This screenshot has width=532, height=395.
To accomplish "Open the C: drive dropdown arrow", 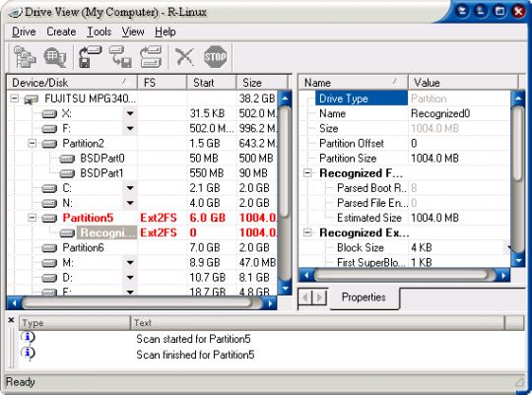I will [130, 188].
